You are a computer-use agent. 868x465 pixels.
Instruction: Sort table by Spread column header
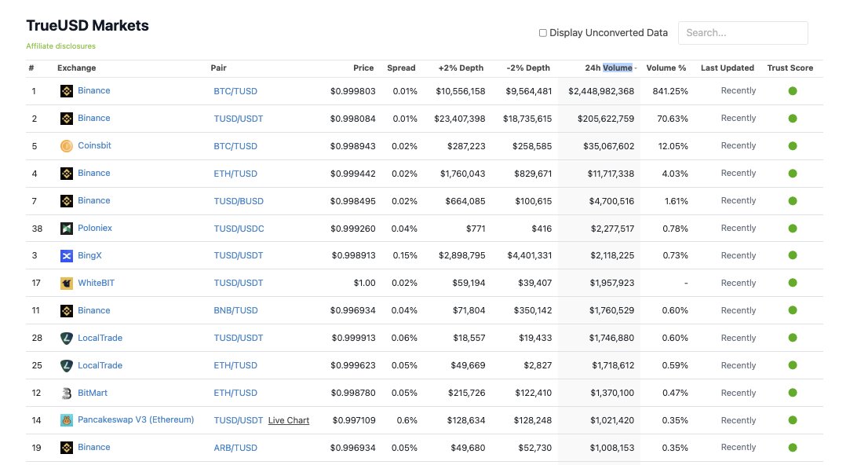click(401, 68)
